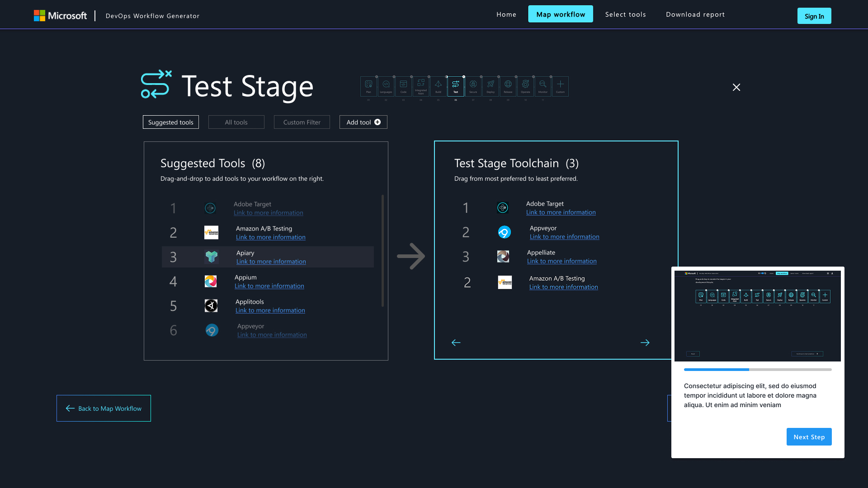The width and height of the screenshot is (868, 488).
Task: Click the Add tool button
Action: coord(363,122)
